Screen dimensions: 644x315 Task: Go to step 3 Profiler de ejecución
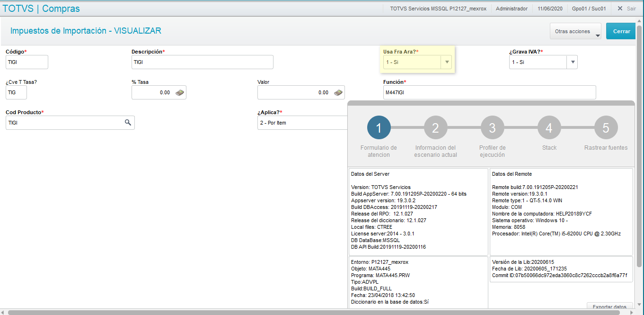(493, 127)
